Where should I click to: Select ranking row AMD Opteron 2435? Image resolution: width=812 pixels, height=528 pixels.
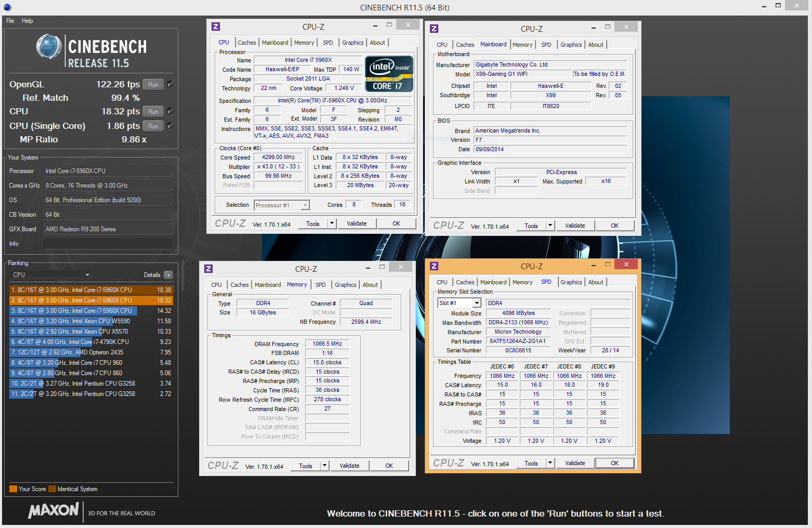(x=91, y=352)
